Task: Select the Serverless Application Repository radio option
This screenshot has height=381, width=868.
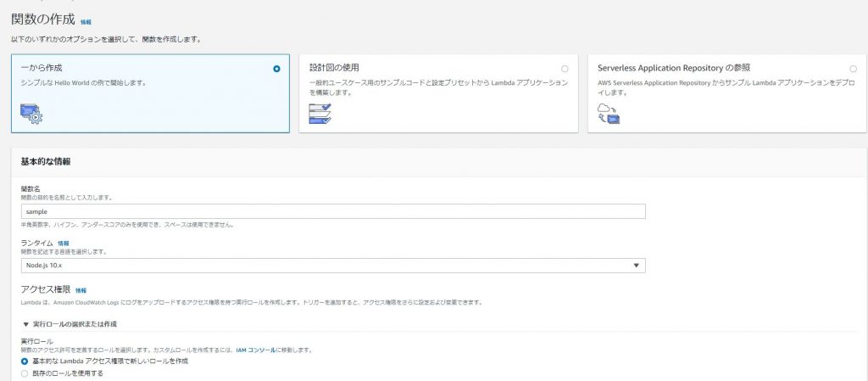Action: click(853, 69)
